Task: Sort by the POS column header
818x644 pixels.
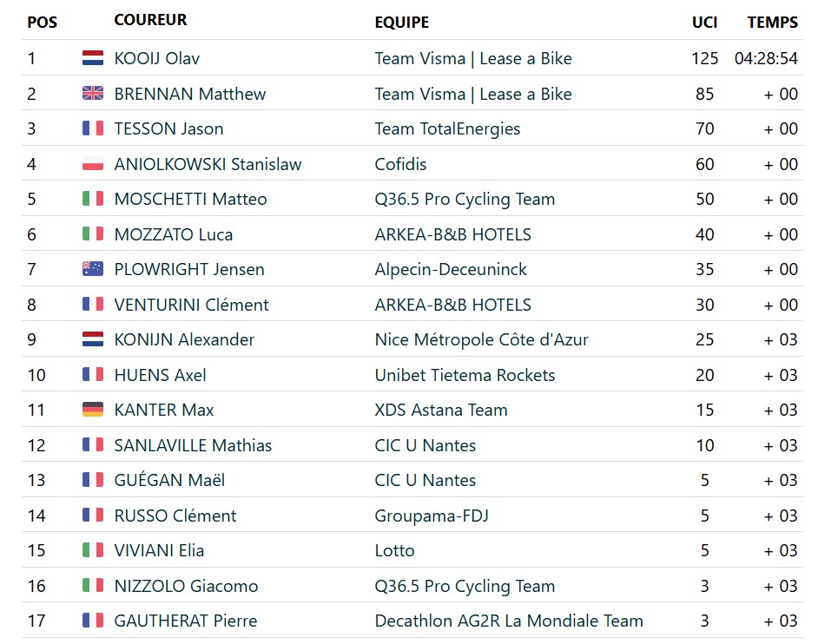Action: click(x=43, y=23)
